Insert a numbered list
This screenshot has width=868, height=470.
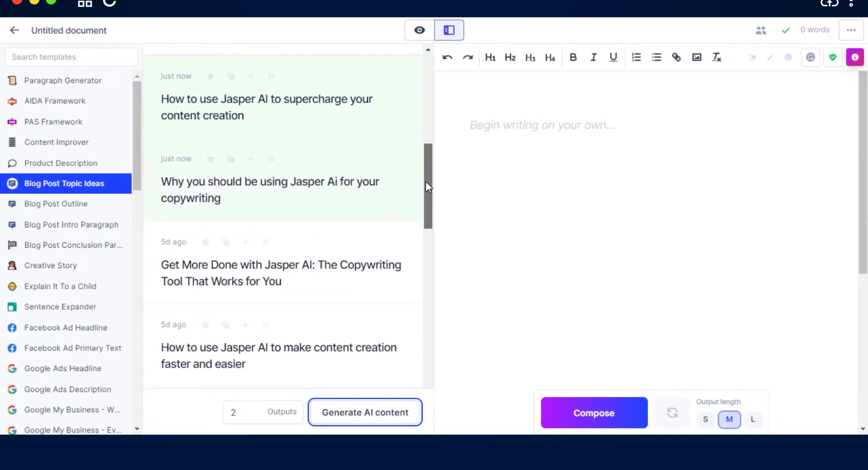[x=636, y=57]
